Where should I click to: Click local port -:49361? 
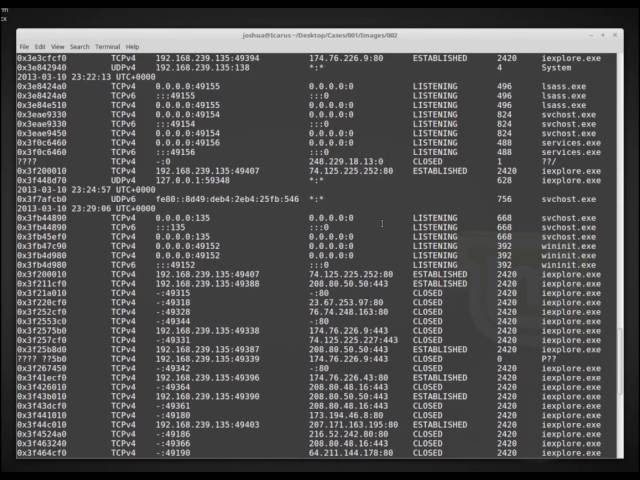[173, 406]
